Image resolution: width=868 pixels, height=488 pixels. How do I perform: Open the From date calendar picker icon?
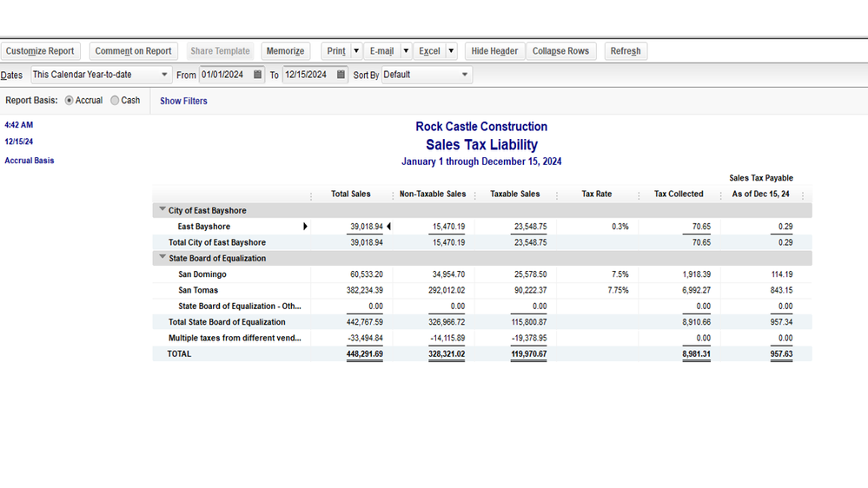[x=258, y=75]
